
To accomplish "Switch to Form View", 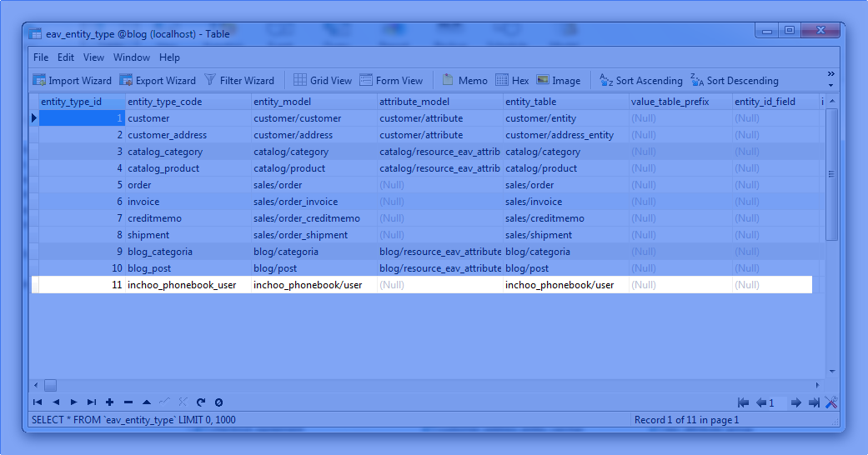I will click(x=391, y=81).
